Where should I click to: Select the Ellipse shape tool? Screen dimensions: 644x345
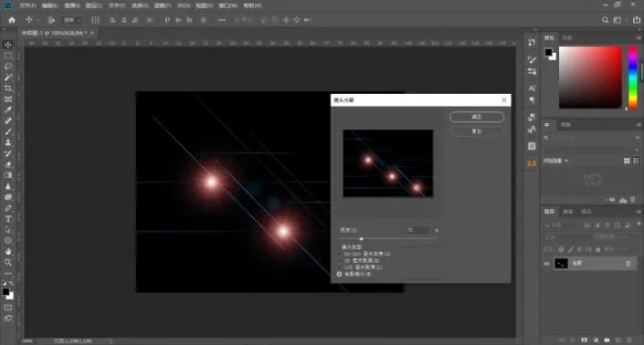point(8,241)
